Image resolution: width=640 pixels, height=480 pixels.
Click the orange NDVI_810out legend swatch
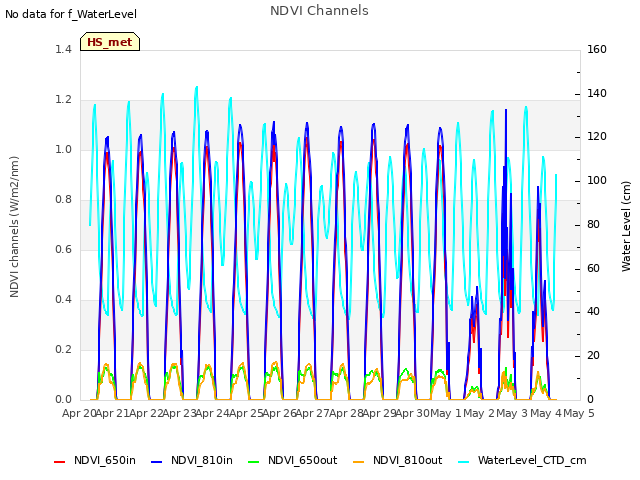click(359, 462)
